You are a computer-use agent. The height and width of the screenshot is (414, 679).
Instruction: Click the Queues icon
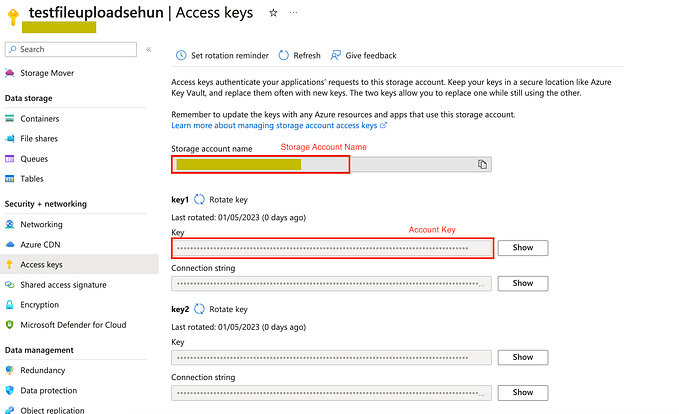point(10,159)
